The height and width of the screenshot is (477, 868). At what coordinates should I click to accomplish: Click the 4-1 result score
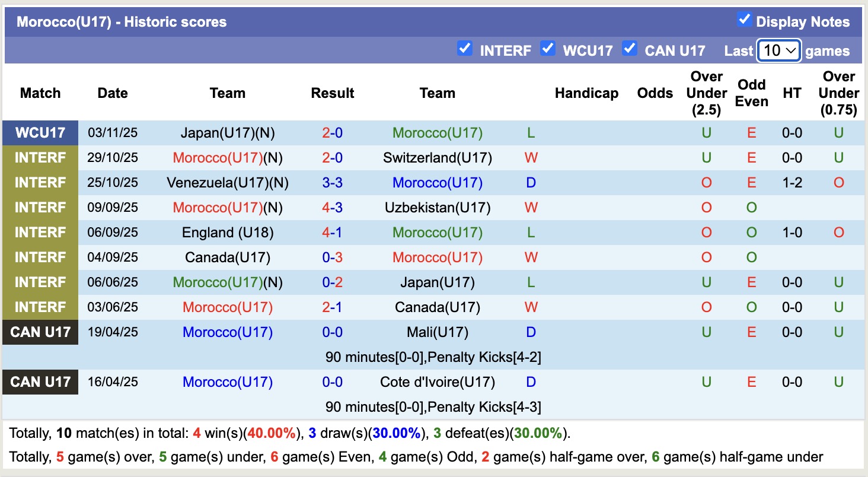332,233
